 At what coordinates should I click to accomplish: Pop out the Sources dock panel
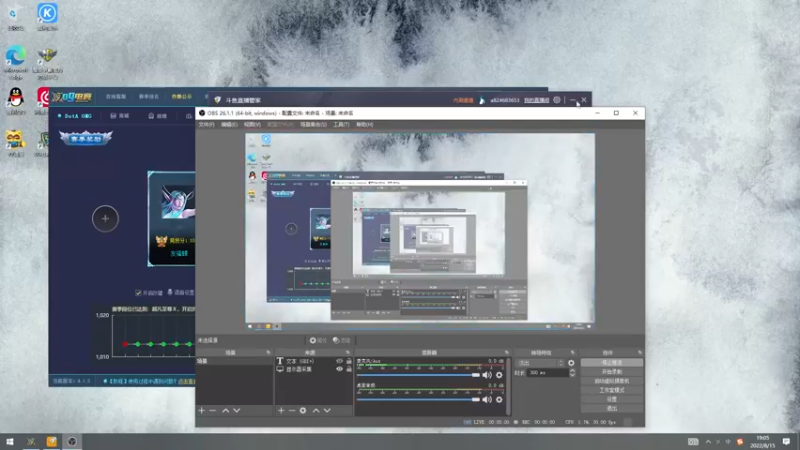click(x=348, y=353)
